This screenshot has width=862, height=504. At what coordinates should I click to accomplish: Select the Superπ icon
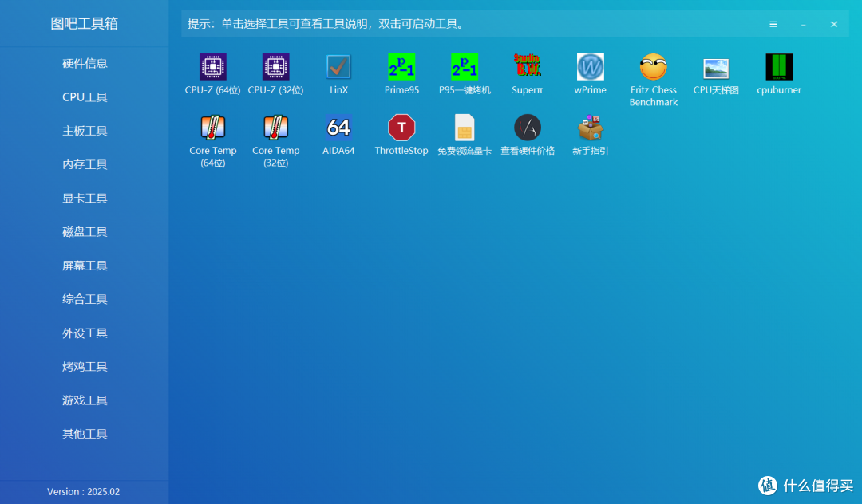point(528,67)
